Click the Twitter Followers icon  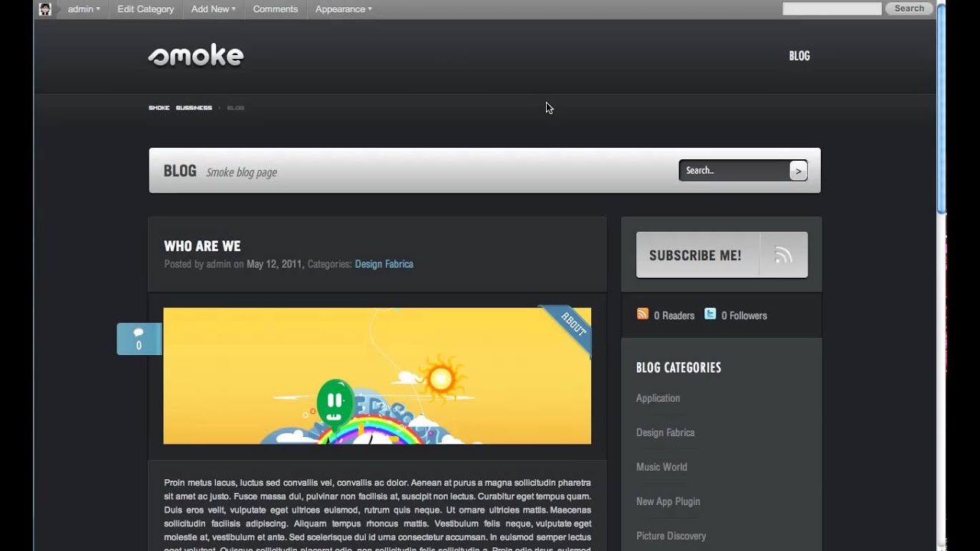point(710,314)
